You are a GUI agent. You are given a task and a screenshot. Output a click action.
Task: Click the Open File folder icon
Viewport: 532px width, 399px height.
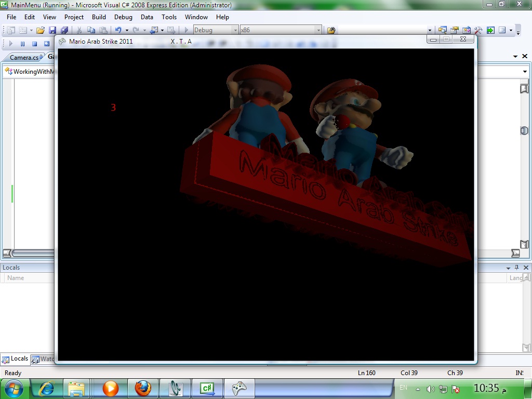(x=41, y=30)
